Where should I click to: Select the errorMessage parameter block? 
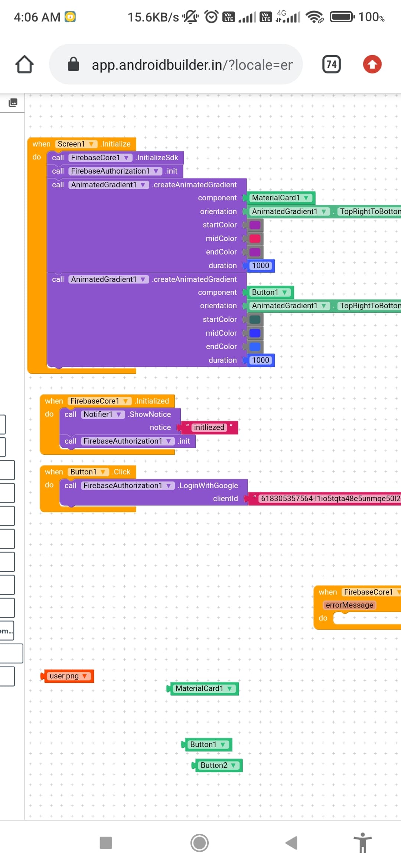click(349, 605)
